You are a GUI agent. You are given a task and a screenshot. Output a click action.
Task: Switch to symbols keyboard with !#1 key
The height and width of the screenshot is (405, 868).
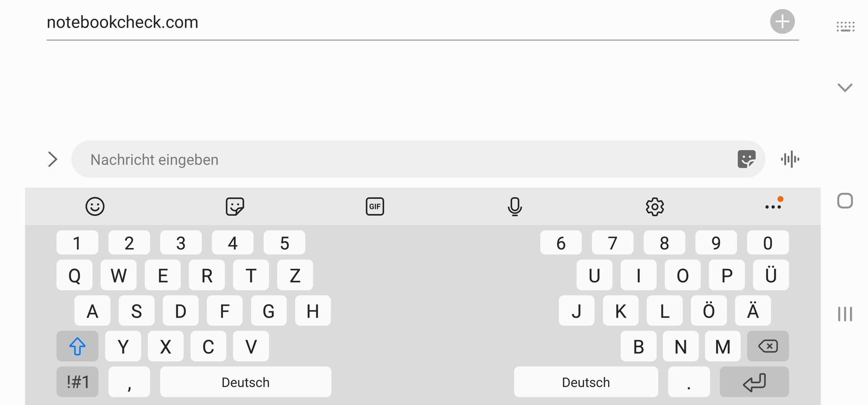[x=77, y=382]
